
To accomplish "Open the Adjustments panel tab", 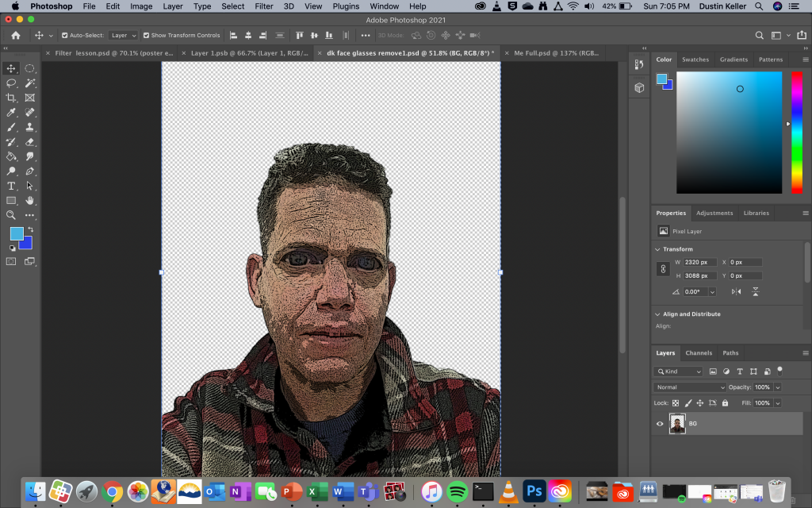I will click(x=714, y=213).
